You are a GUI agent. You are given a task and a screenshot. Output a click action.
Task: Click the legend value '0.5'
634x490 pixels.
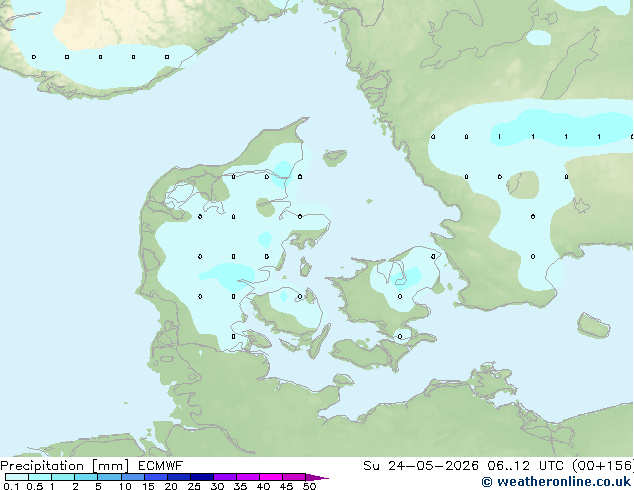[x=35, y=486]
